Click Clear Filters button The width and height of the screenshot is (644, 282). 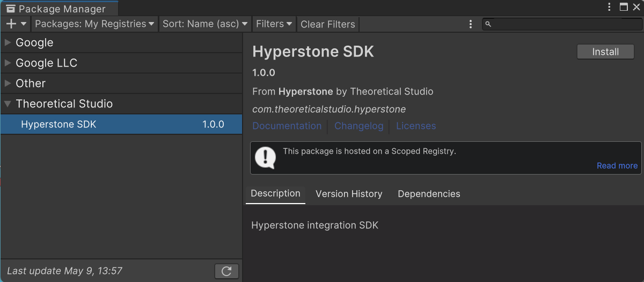(x=327, y=24)
